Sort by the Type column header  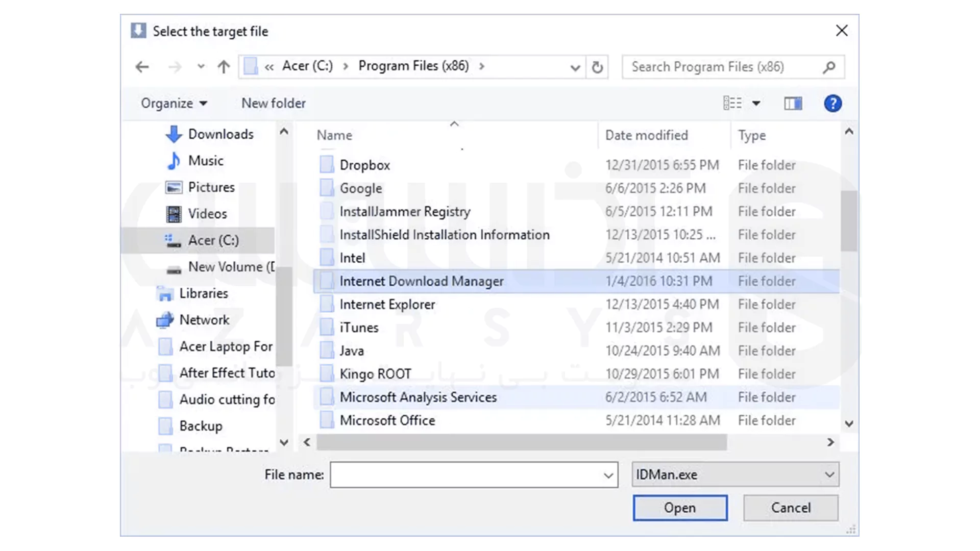coord(752,135)
